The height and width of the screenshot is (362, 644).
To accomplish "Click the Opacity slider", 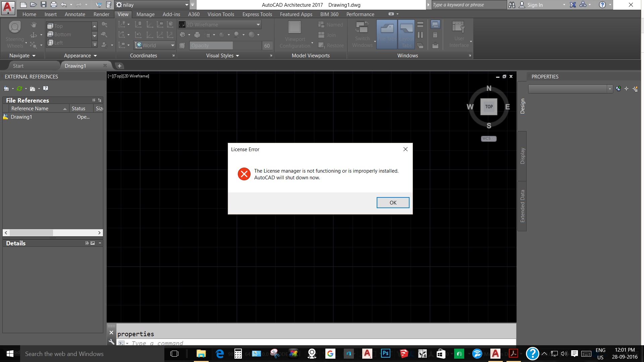I will pos(225,46).
